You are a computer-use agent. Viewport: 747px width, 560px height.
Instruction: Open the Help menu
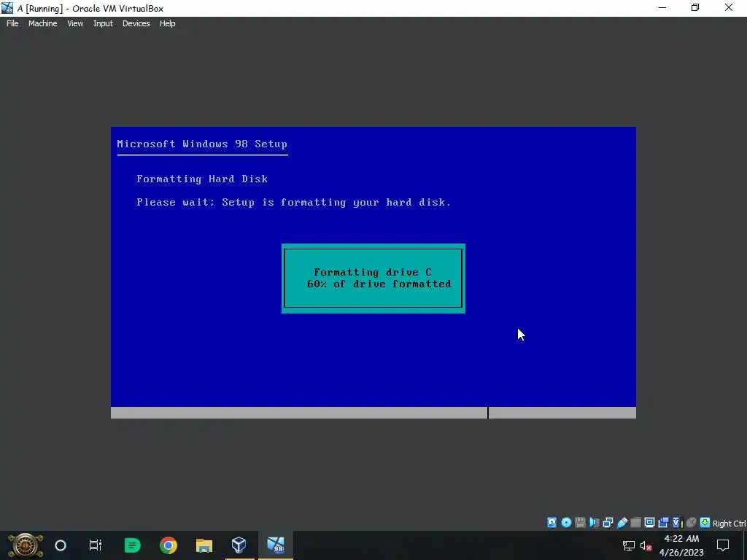tap(167, 23)
